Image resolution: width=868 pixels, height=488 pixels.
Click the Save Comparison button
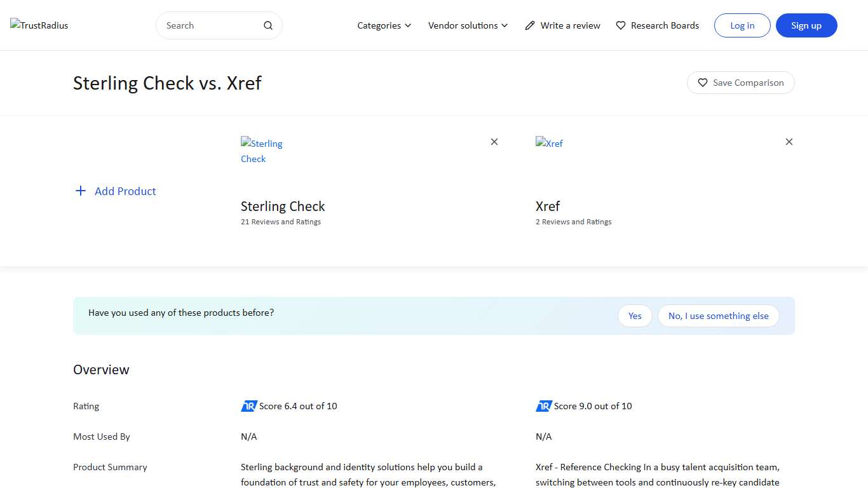(x=741, y=83)
